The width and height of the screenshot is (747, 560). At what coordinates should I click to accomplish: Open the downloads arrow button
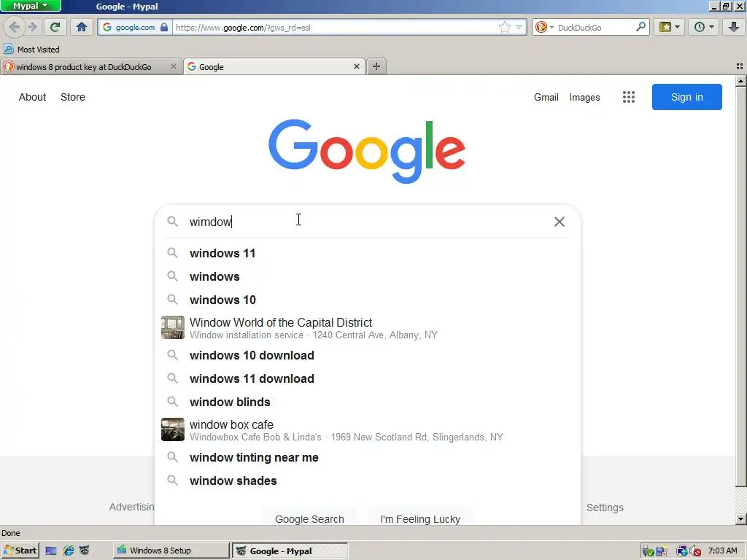[x=734, y=27]
